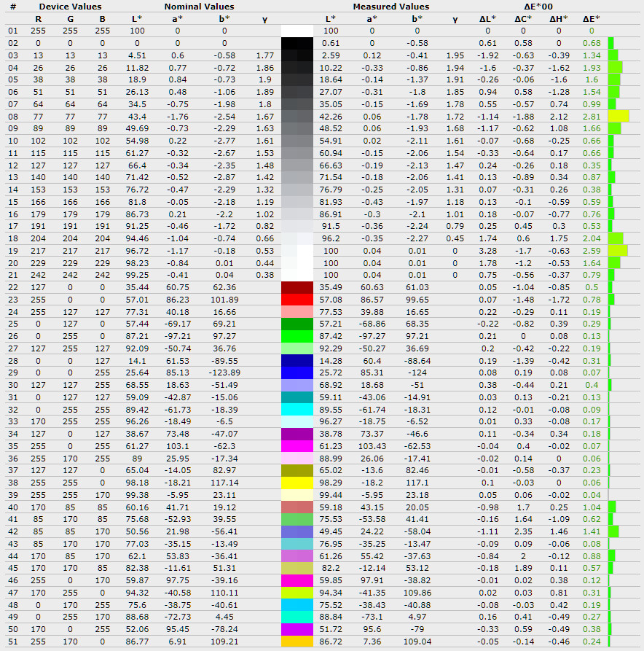Image resolution: width=644 pixels, height=651 pixels.
Task: Select the dark red swatch in row 22
Action: pos(297,287)
